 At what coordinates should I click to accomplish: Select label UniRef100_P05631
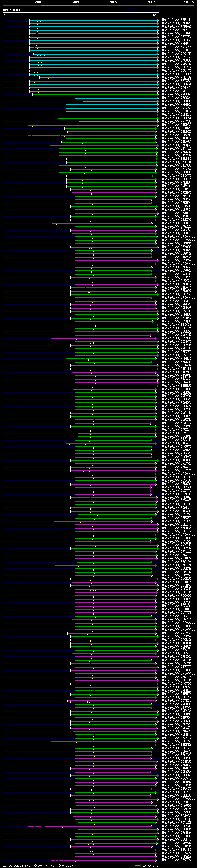point(176,281)
